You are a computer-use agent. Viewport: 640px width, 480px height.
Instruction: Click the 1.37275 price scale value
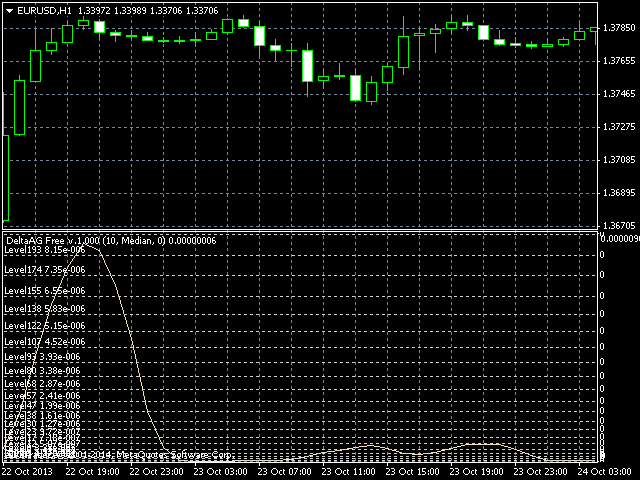click(x=619, y=127)
